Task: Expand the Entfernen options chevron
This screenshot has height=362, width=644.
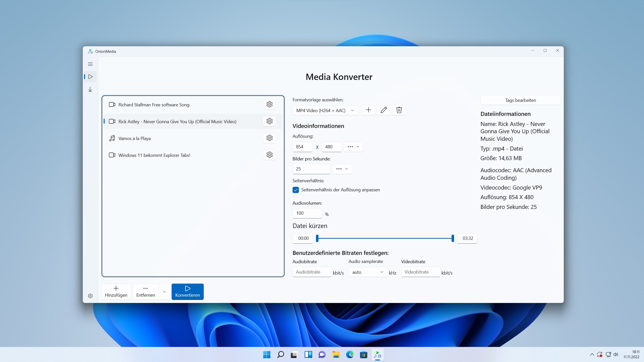Action: pos(164,292)
